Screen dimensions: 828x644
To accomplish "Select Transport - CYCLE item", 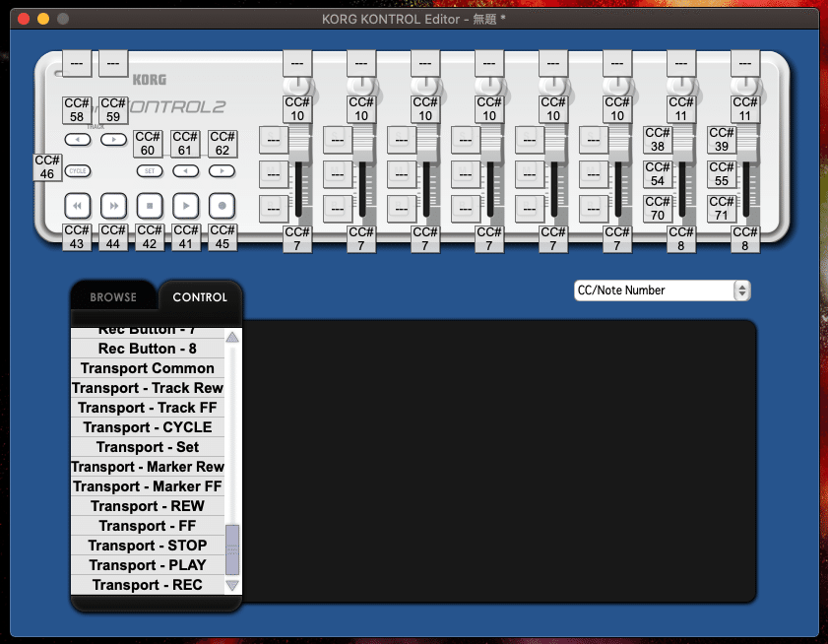I will coord(148,427).
